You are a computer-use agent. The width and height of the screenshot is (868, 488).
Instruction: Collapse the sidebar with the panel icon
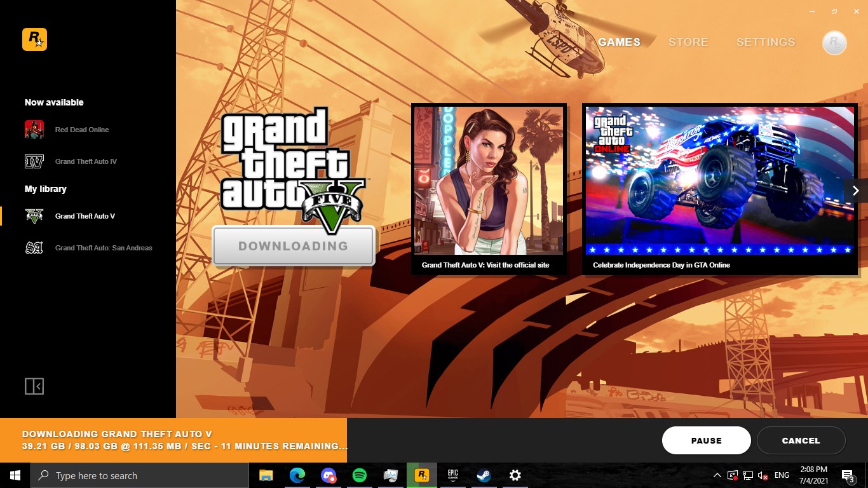(34, 386)
